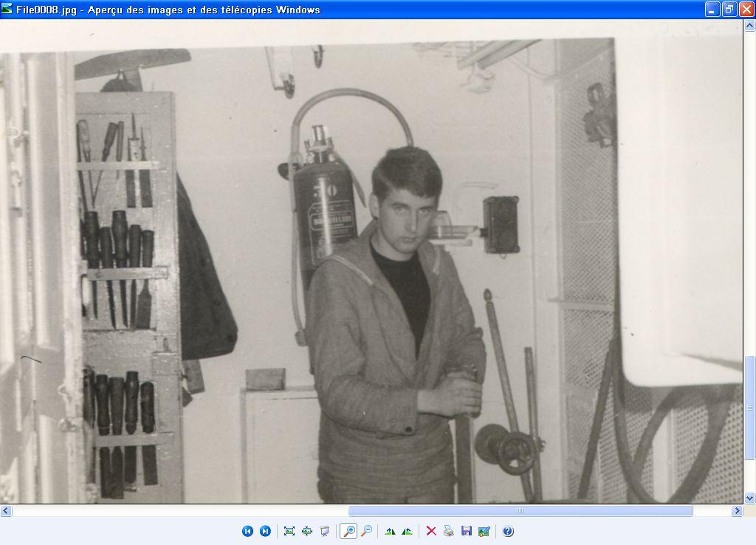The image size is (756, 545).
Task: Save a copy with the floppy disk icon
Action: coord(466,531)
